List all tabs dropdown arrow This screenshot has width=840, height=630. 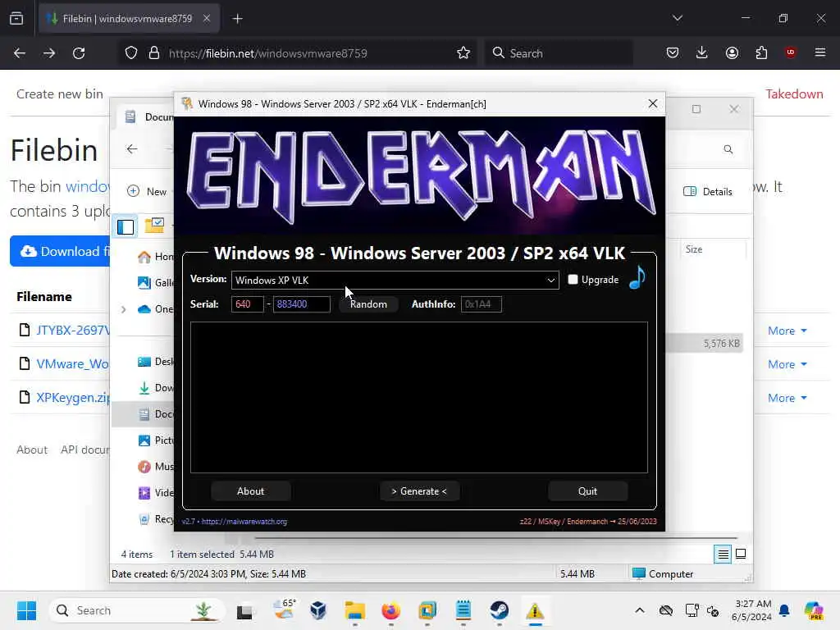[677, 18]
